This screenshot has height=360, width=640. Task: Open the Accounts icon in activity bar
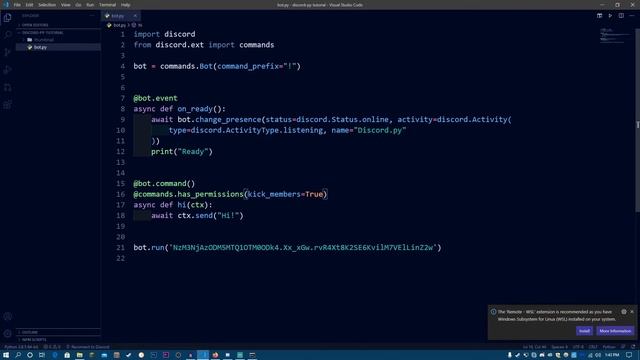pos(7,316)
